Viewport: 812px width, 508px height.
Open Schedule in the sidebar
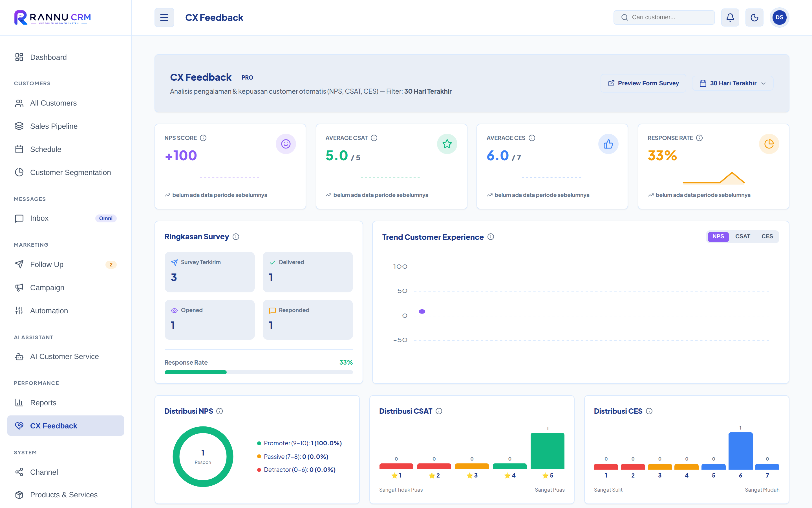[66, 150]
